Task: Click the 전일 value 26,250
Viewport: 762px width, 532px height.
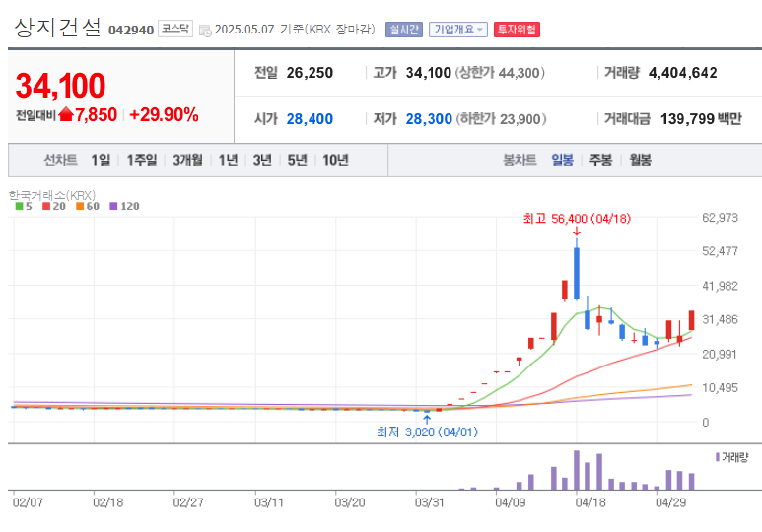Action: (x=310, y=73)
